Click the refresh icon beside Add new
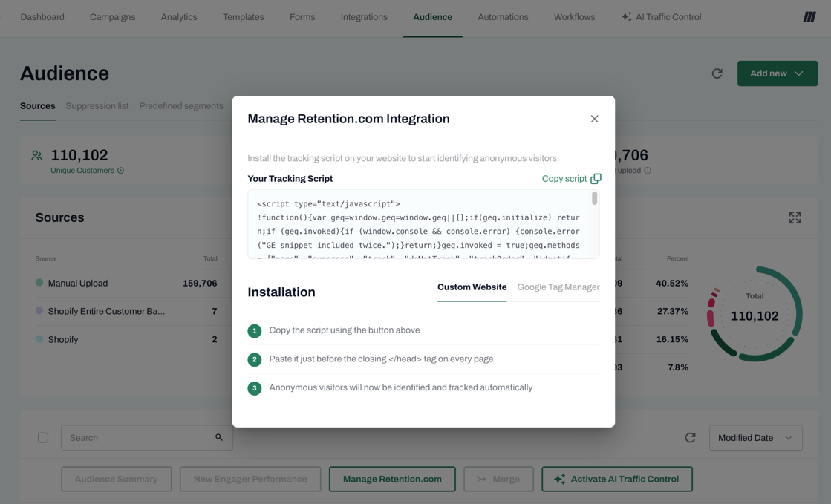 [x=717, y=73]
